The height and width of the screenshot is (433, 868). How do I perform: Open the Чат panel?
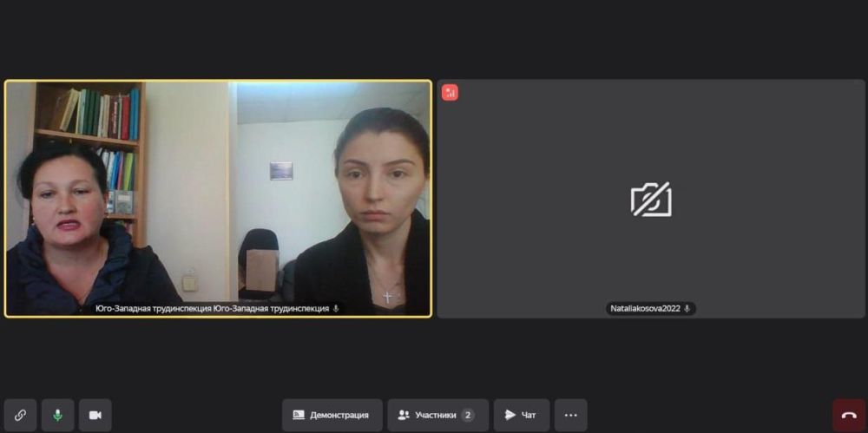click(521, 415)
